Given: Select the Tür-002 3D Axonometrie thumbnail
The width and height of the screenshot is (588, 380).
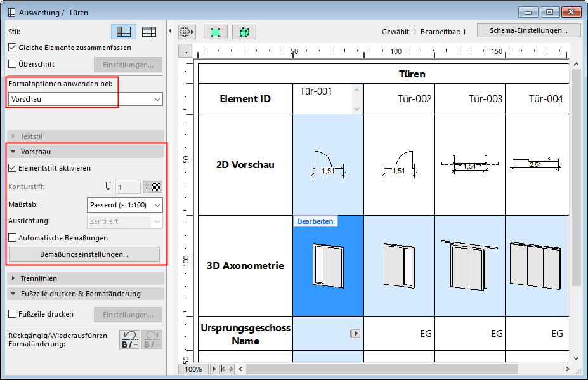Looking at the screenshot, I should (x=399, y=266).
